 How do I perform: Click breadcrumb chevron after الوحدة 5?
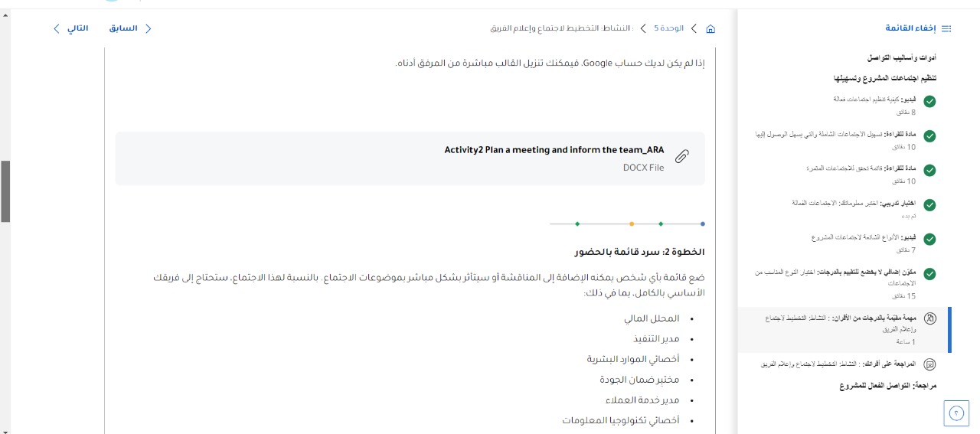coord(643,28)
